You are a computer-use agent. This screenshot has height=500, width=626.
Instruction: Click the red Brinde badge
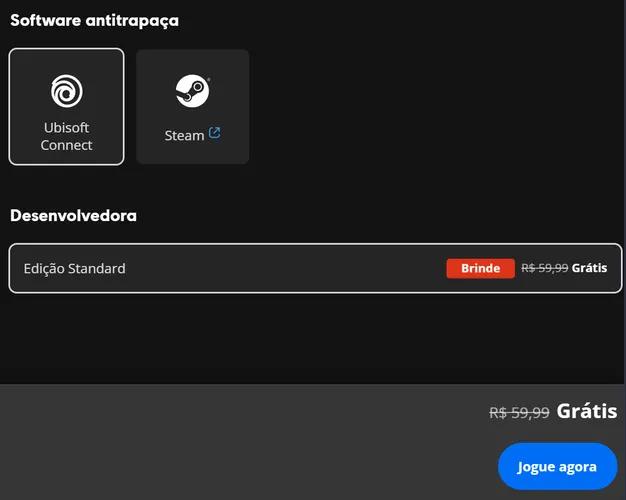pyautogui.click(x=480, y=268)
